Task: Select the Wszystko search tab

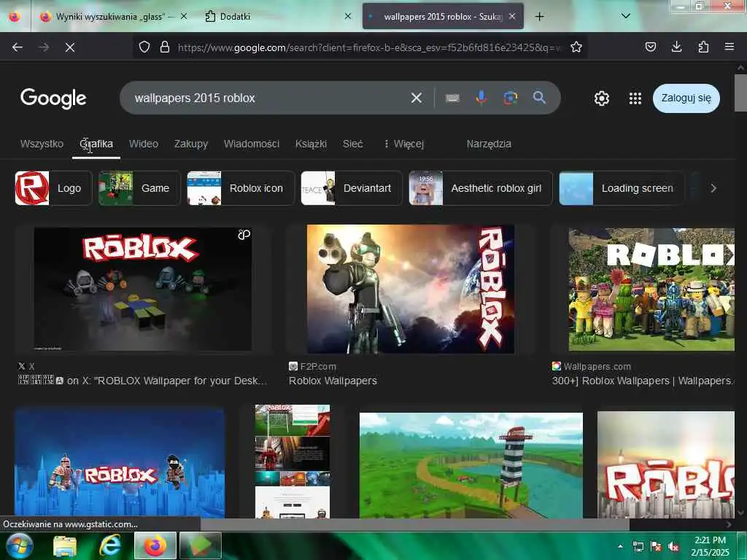Action: [x=42, y=144]
